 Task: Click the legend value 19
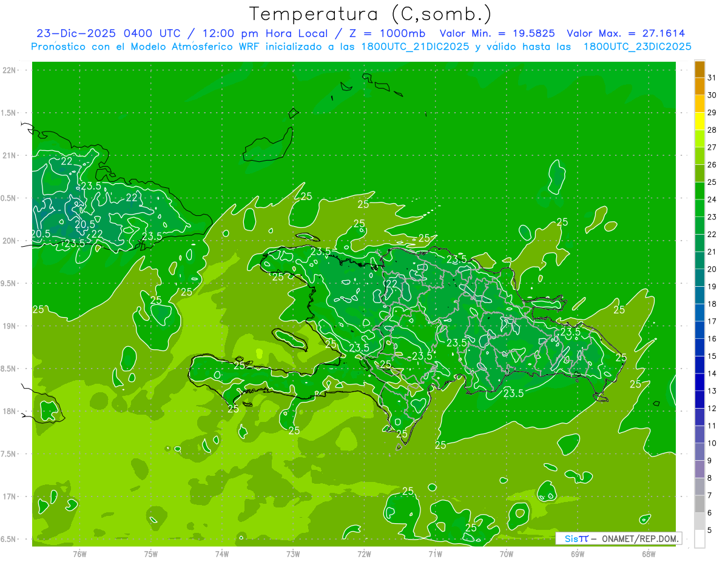click(x=712, y=286)
